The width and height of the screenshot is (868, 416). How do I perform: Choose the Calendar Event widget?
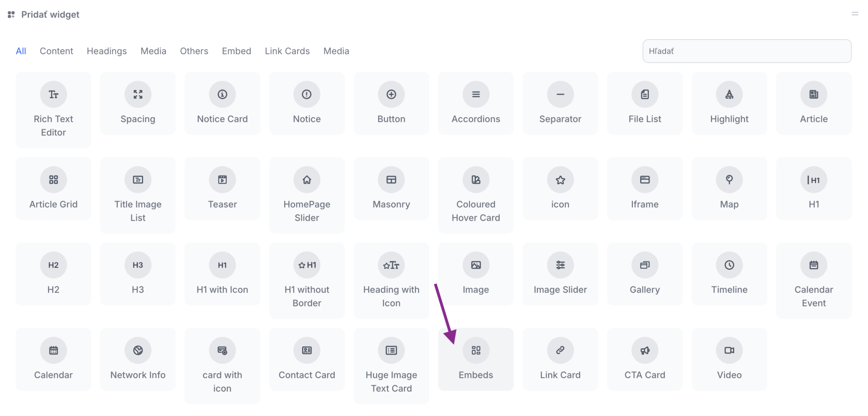coord(814,281)
